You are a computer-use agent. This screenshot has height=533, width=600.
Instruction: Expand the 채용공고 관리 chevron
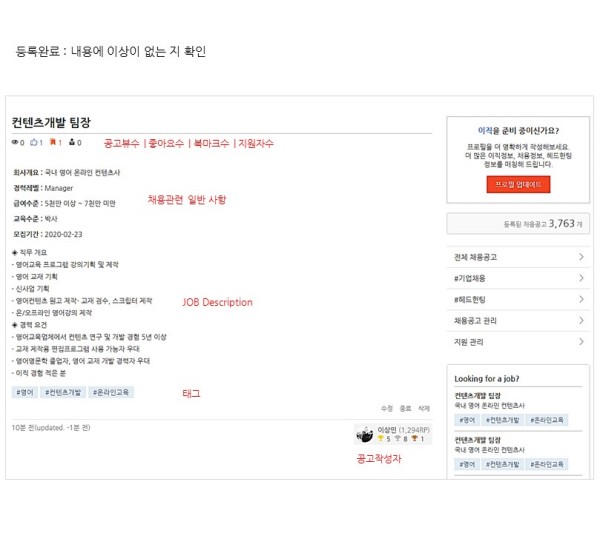pos(581,321)
